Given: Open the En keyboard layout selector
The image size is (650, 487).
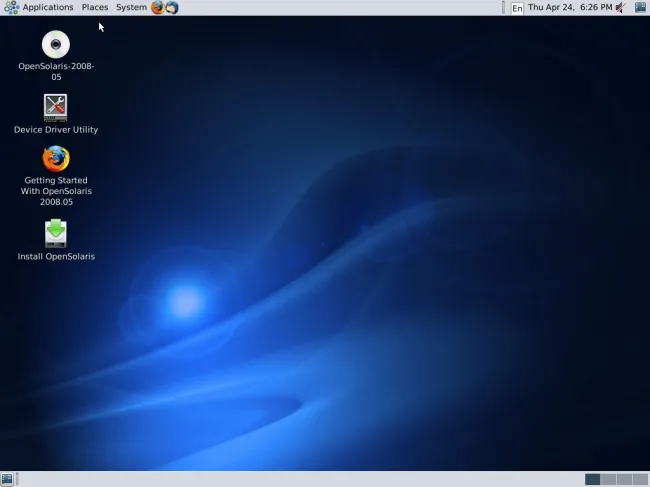Looking at the screenshot, I should (x=517, y=8).
